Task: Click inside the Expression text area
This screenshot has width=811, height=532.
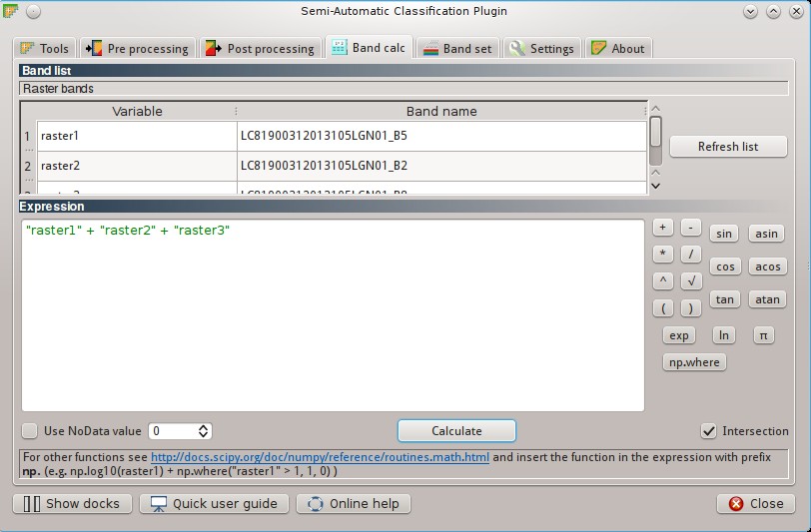Action: point(334,315)
